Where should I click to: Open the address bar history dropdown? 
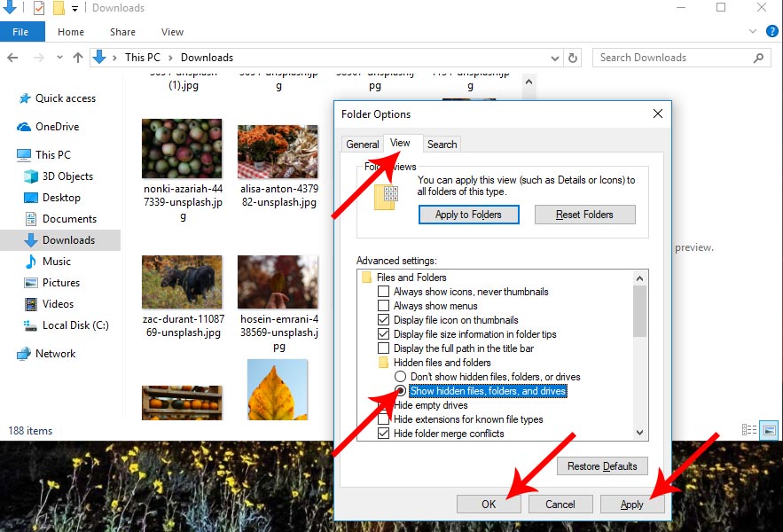tap(553, 58)
